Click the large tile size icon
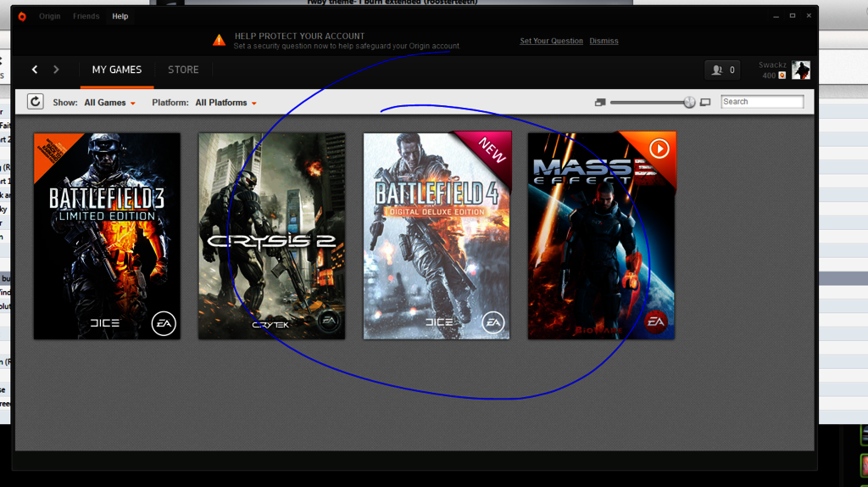This screenshot has height=487, width=868. (x=705, y=103)
